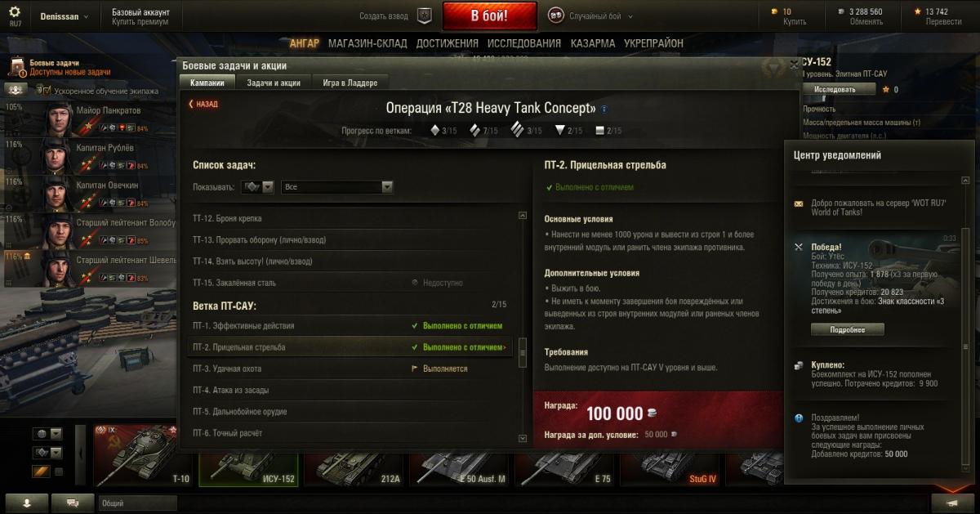The image size is (980, 514).
Task: Click the platoon shield icon beside Создать взвод
Action: 424,16
